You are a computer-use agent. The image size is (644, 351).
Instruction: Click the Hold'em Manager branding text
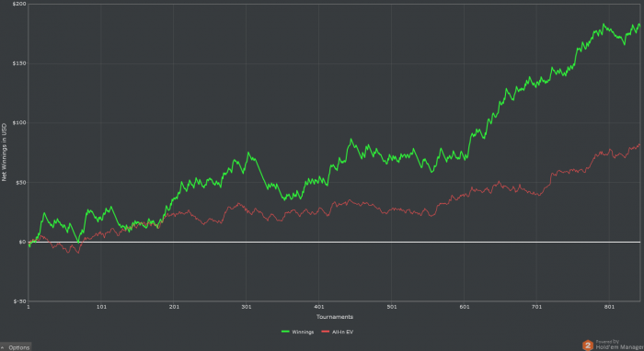(619, 347)
